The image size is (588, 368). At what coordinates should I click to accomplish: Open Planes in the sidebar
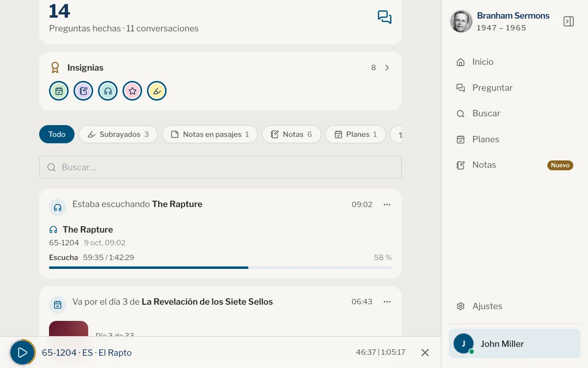514,139
